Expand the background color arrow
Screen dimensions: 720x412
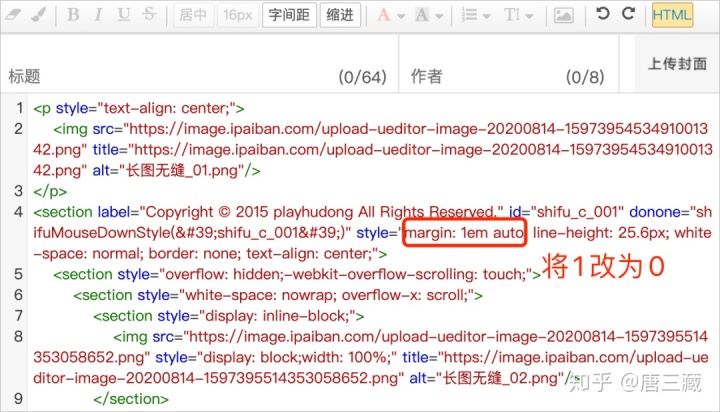pos(439,17)
